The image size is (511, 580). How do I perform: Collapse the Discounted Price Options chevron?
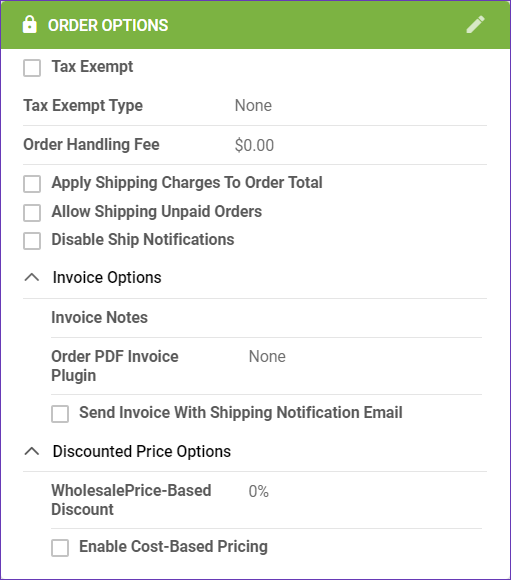pyautogui.click(x=32, y=451)
